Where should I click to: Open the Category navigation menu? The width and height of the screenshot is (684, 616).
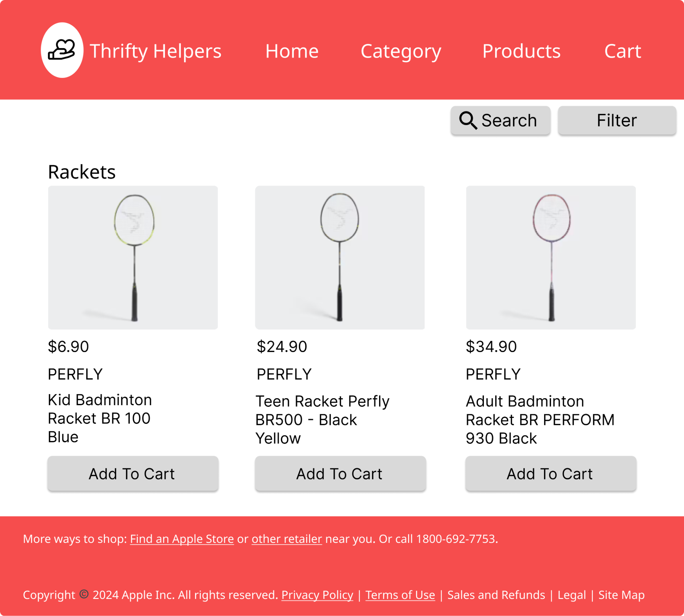pos(401,52)
